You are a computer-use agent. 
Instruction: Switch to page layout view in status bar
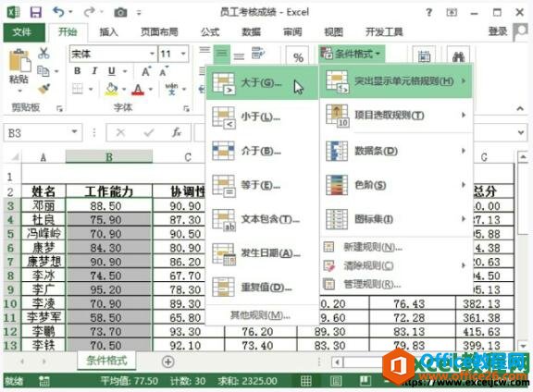click(336, 381)
